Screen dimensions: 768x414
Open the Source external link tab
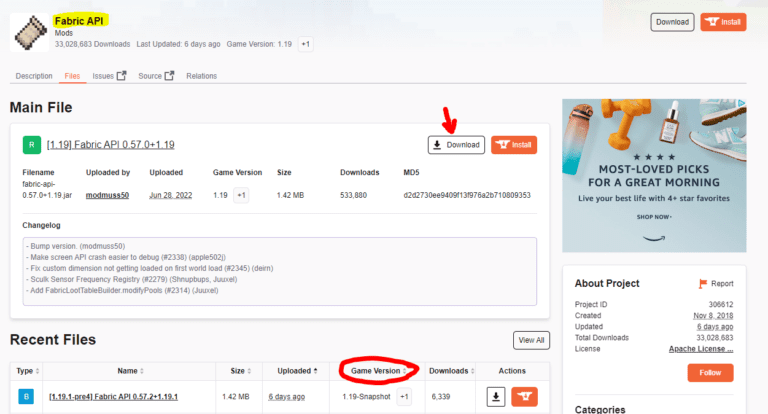156,76
